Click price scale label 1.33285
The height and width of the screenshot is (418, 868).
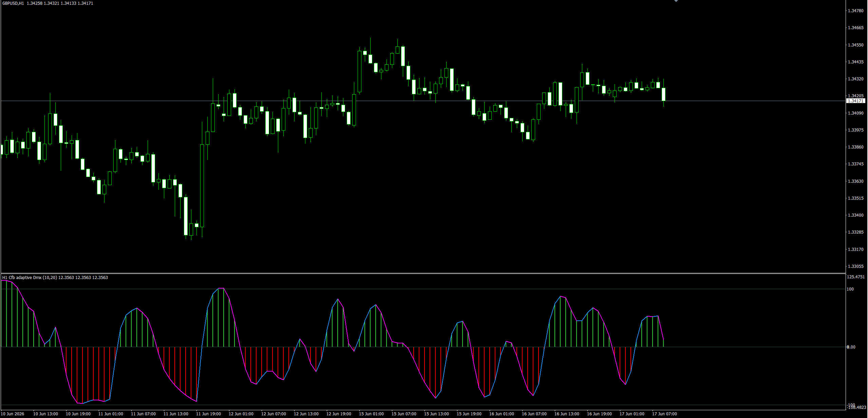tap(855, 232)
